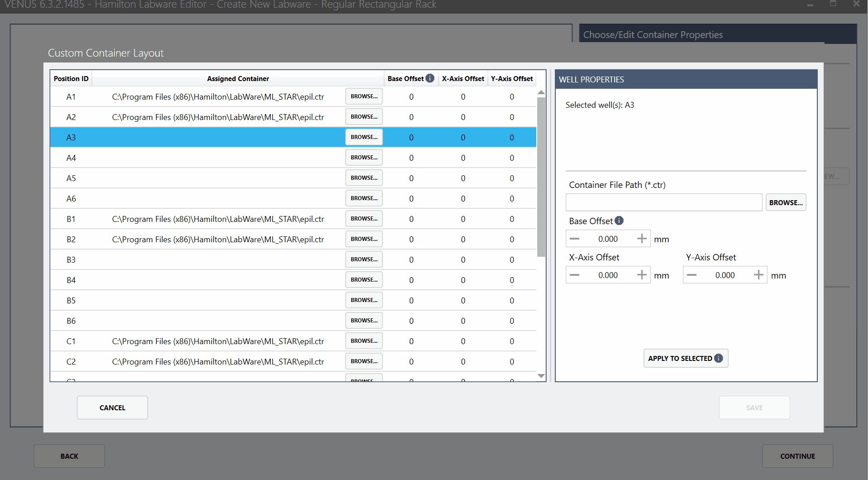Image resolution: width=868 pixels, height=480 pixels.
Task: Decrease X-Axis Offset with minus button
Action: (575, 275)
